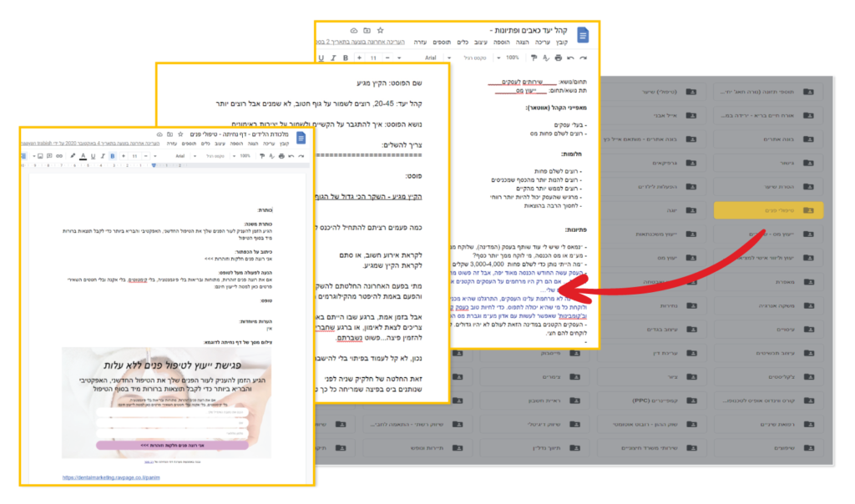Pick text color A in מלכודת הלידים toolbar
The width and height of the screenshot is (855, 504).
click(83, 156)
